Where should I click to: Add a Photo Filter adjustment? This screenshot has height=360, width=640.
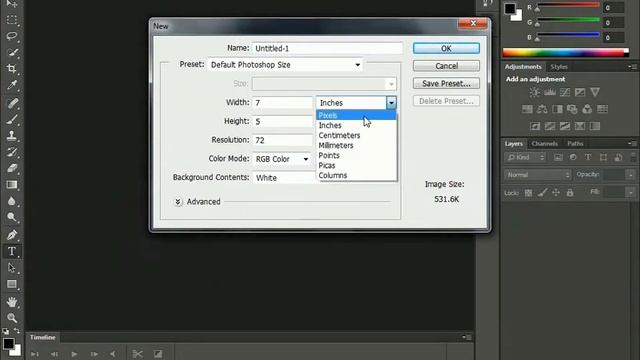[572, 109]
